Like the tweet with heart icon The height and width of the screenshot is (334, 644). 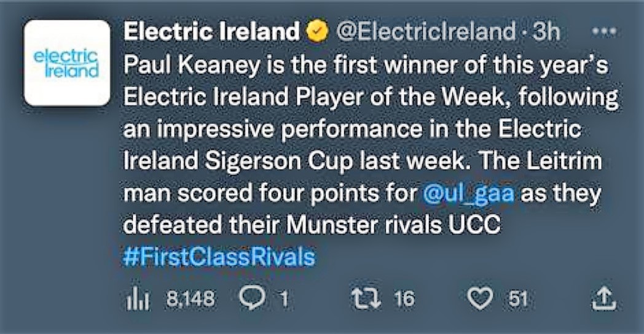click(481, 299)
